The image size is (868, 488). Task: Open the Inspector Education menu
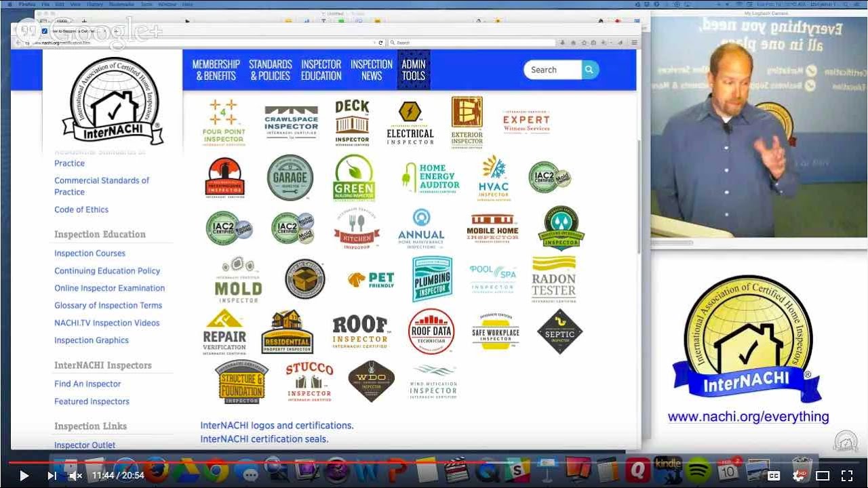(x=321, y=70)
